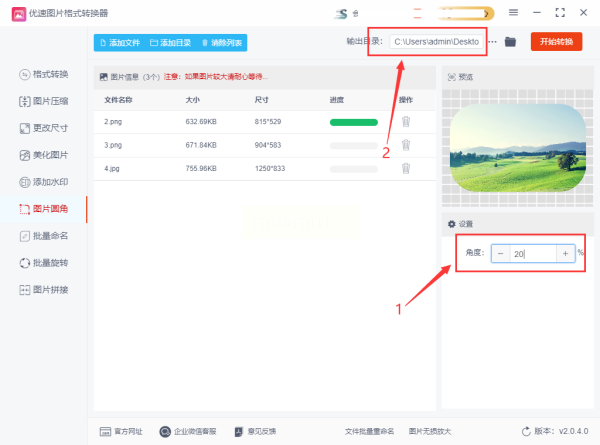
Task: Remove 3.png using its trash icon
Action: (x=406, y=145)
